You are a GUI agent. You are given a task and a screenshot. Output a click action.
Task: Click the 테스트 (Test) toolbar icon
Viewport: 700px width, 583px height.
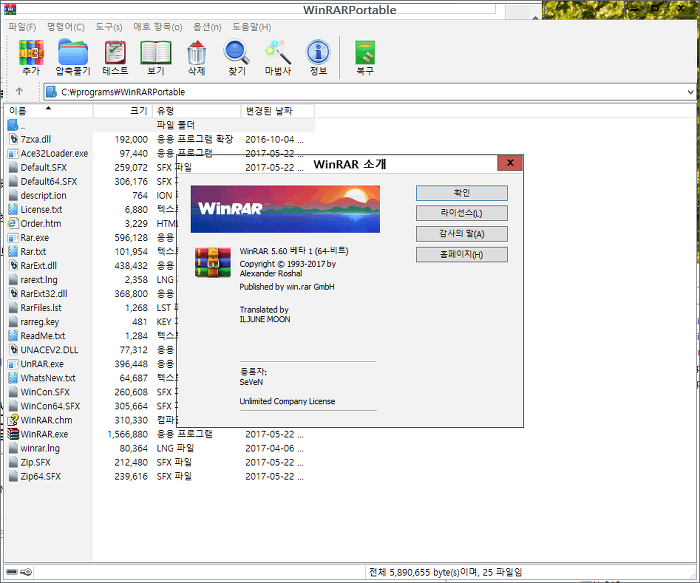tap(115, 57)
